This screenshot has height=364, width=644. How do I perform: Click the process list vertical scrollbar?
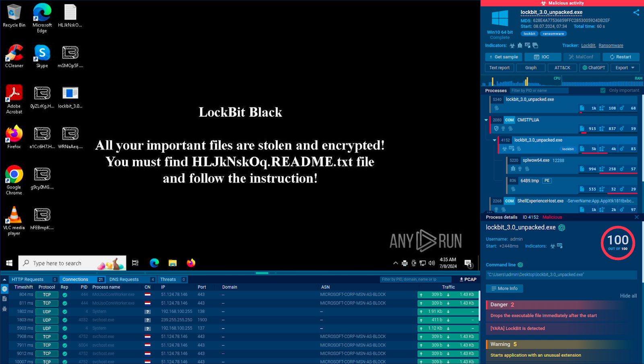(x=642, y=138)
